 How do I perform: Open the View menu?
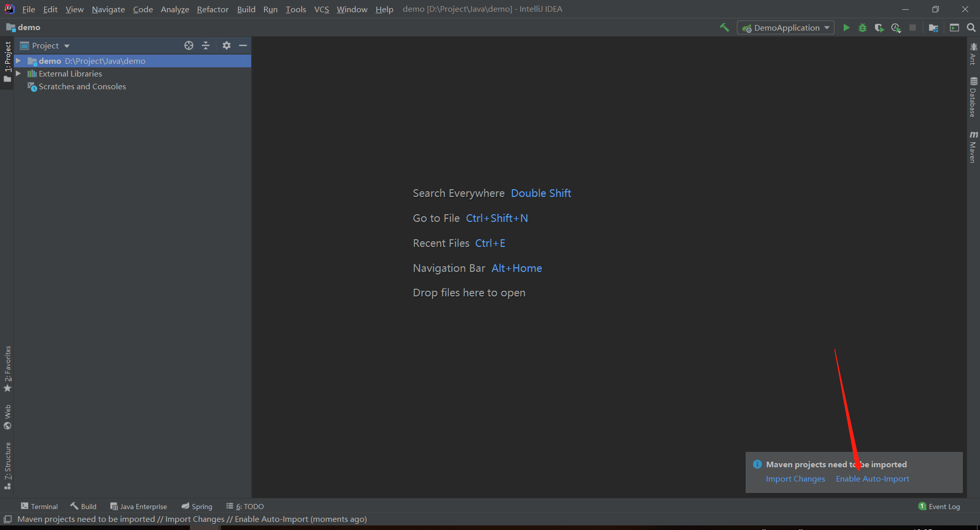pyautogui.click(x=75, y=9)
